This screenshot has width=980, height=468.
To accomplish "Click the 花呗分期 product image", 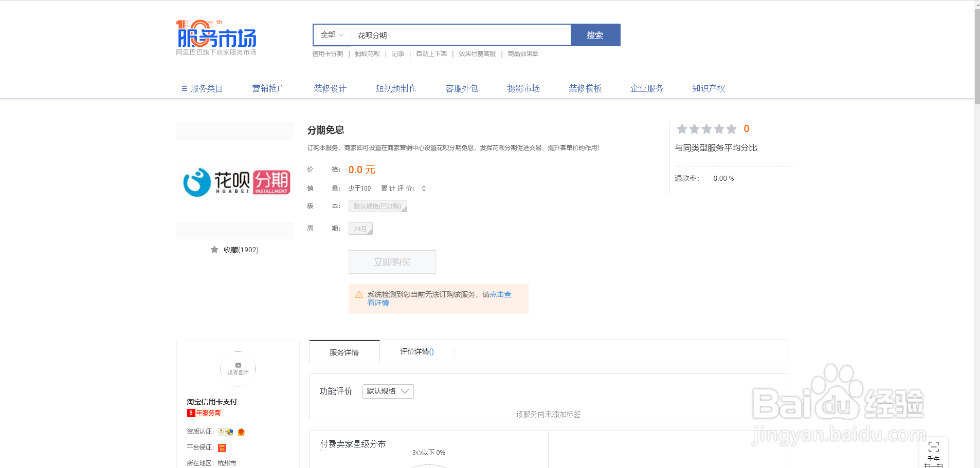I will (x=235, y=181).
